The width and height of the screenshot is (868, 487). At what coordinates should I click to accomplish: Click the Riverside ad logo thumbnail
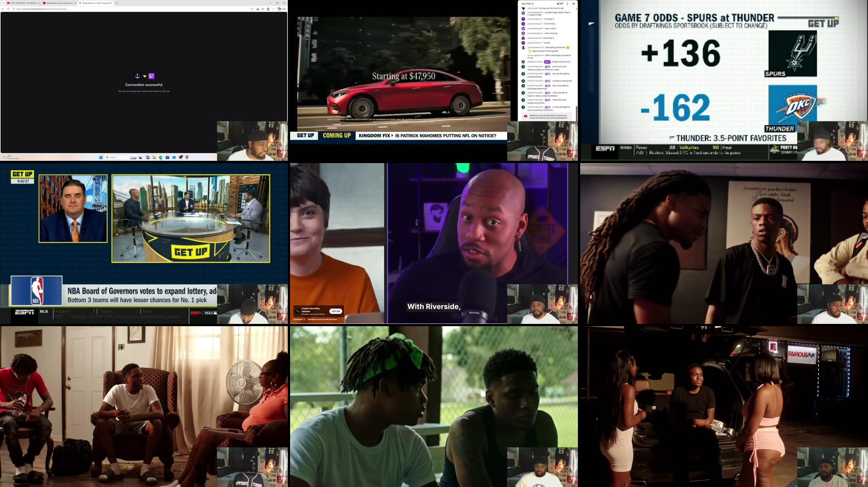pos(298,311)
